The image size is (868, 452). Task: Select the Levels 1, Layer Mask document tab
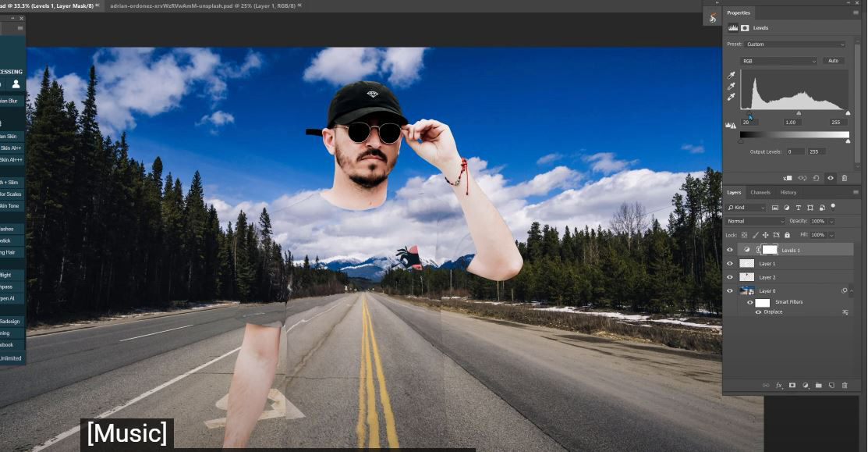(47, 5)
